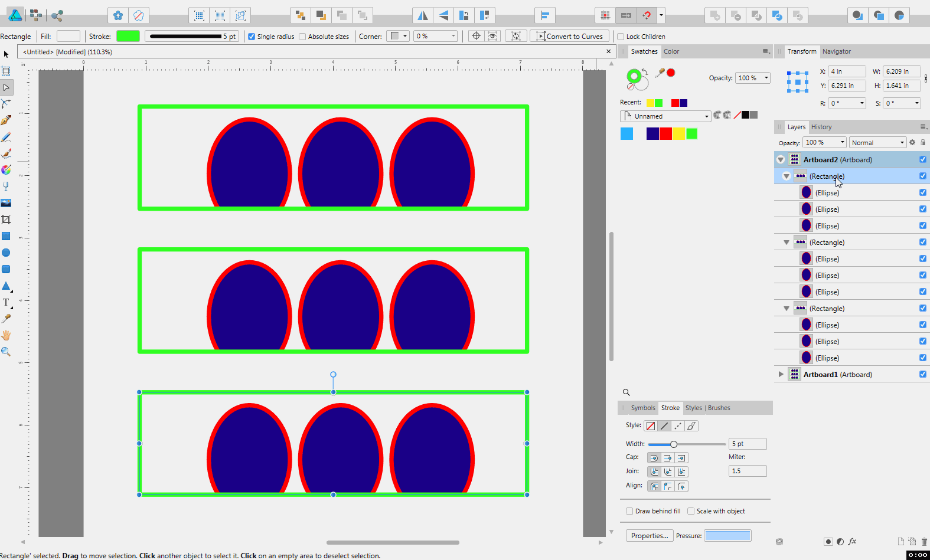Viewport: 930px width, 560px height.
Task: Select the Fill (color wheel) tool
Action: (x=6, y=170)
